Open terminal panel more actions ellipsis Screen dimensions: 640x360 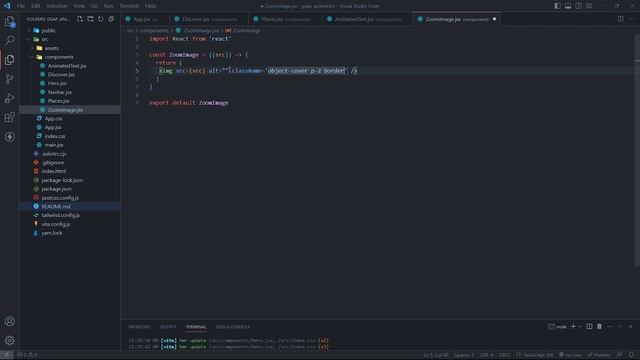pos(610,327)
